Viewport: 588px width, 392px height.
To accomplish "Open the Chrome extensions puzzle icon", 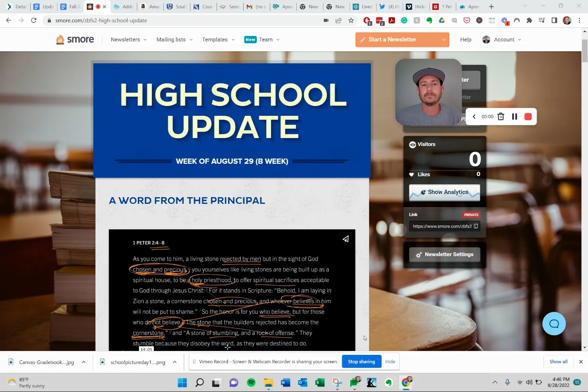I will (x=529, y=20).
